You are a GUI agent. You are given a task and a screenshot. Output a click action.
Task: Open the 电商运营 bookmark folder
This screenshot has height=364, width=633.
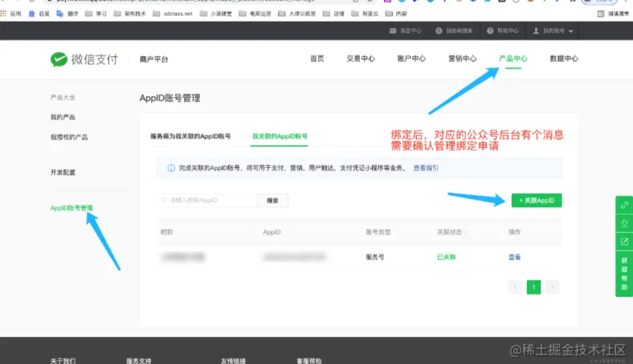tap(255, 14)
